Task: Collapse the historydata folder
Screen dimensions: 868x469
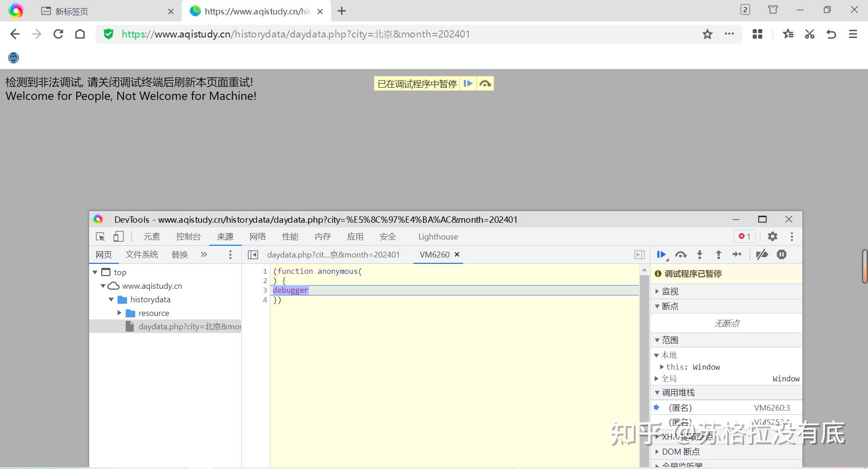Action: 111,300
